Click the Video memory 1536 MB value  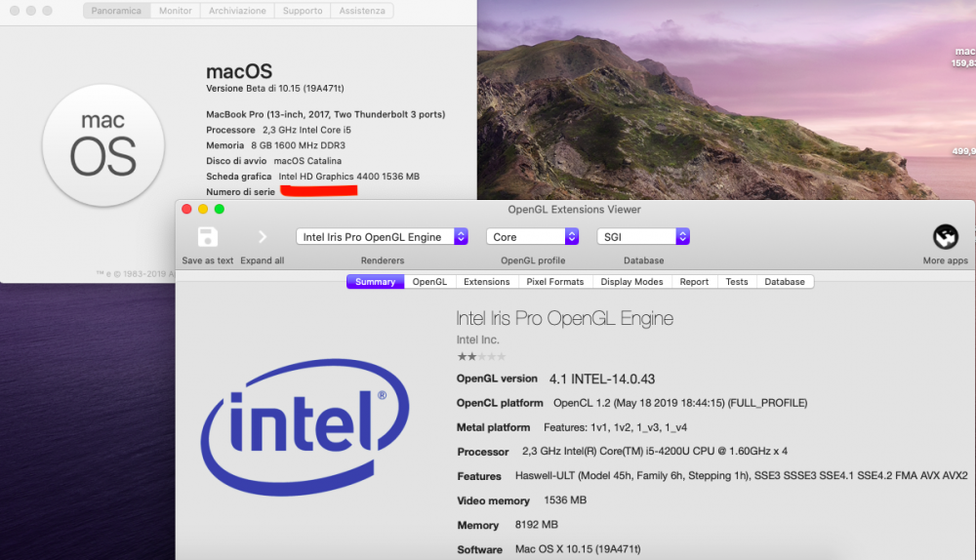pos(565,500)
